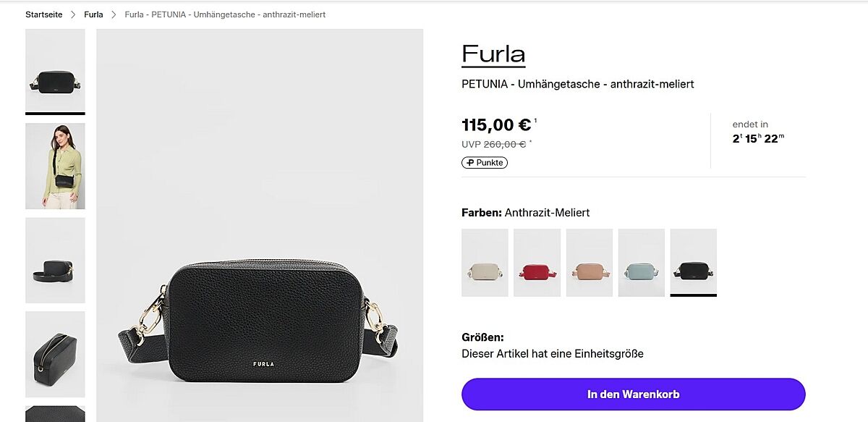Select the black anthrazit color swatch
Viewport: 868px width, 422px height.
tap(693, 262)
